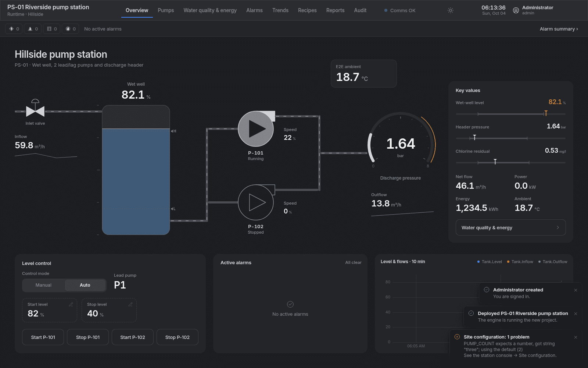Click the wet-well level range bar
Viewport: 588px width, 368px height.
[511, 114]
